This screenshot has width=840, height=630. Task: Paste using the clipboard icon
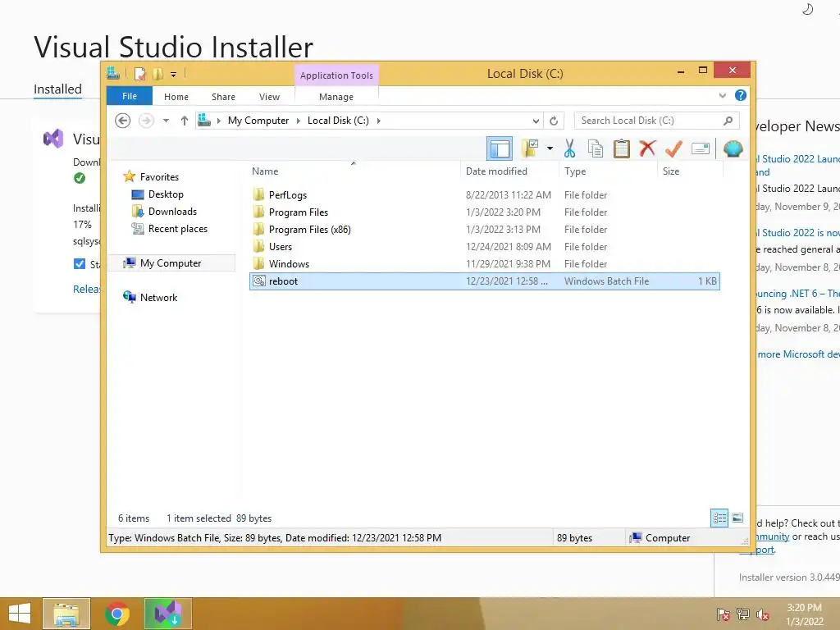pyautogui.click(x=622, y=148)
